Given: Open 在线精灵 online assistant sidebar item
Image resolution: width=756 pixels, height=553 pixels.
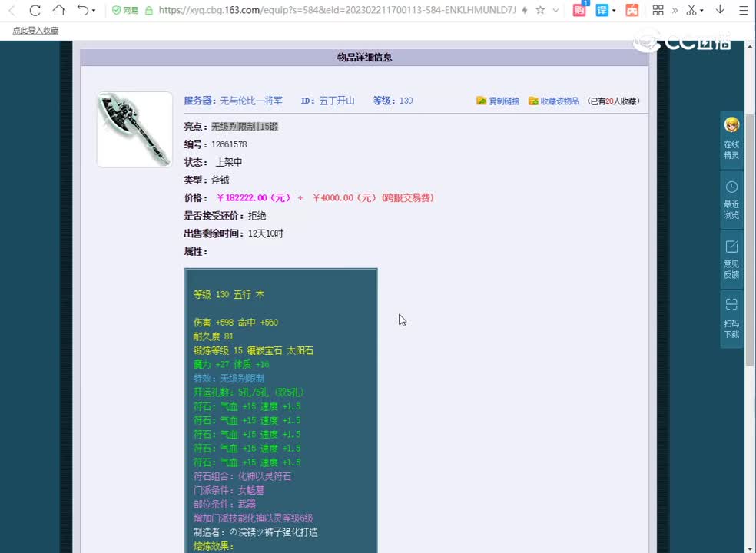Looking at the screenshot, I should coord(731,139).
